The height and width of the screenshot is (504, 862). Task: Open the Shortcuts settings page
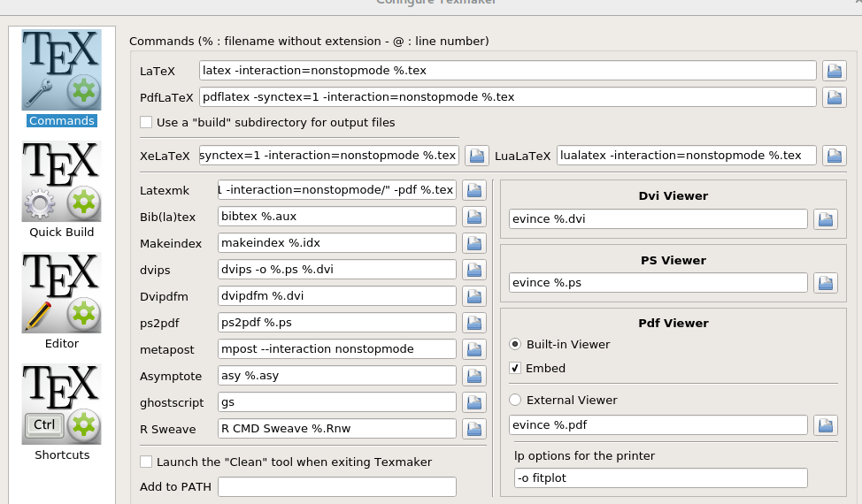pos(62,405)
